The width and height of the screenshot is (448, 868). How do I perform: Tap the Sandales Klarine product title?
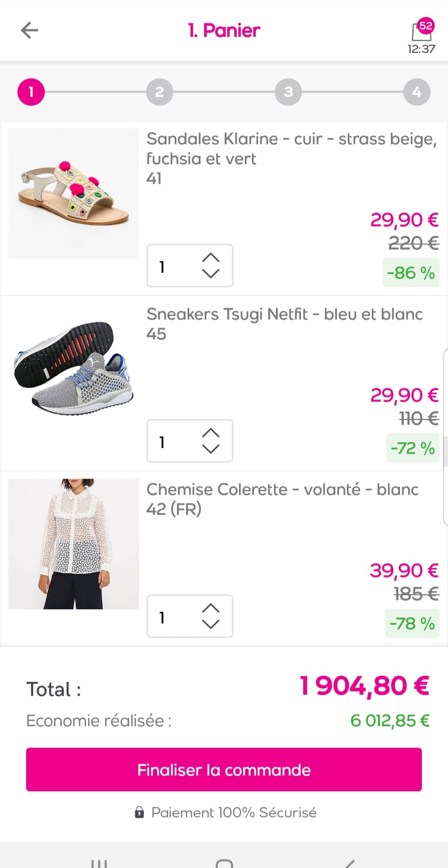[291, 148]
